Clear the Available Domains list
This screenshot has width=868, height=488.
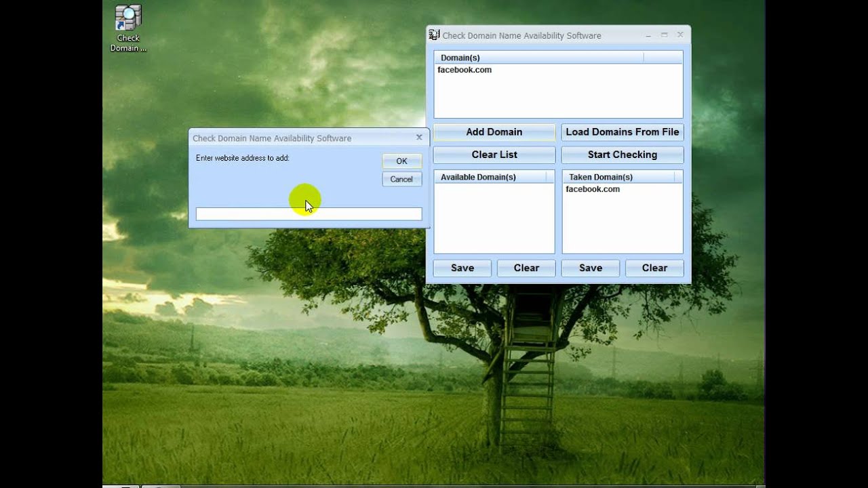click(526, 268)
